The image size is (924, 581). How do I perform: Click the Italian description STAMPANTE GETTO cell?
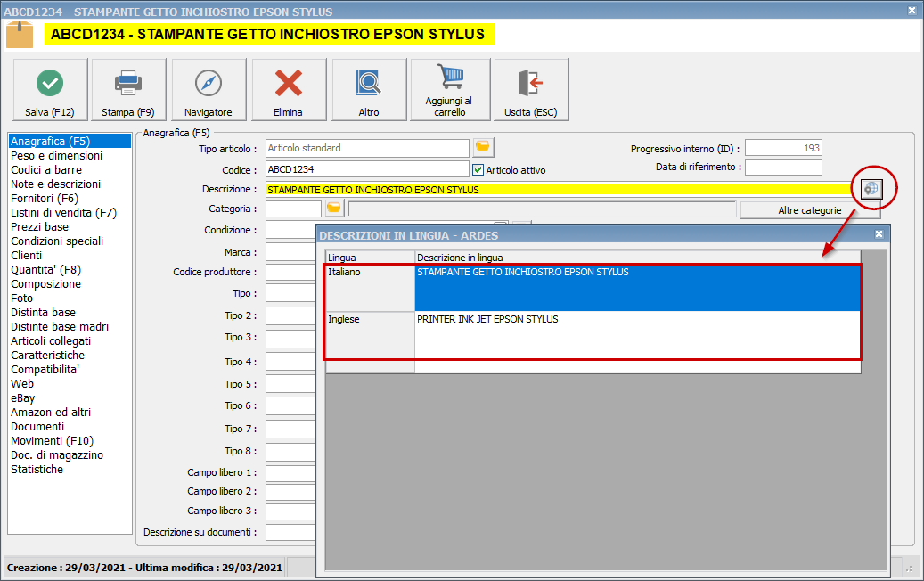point(638,288)
